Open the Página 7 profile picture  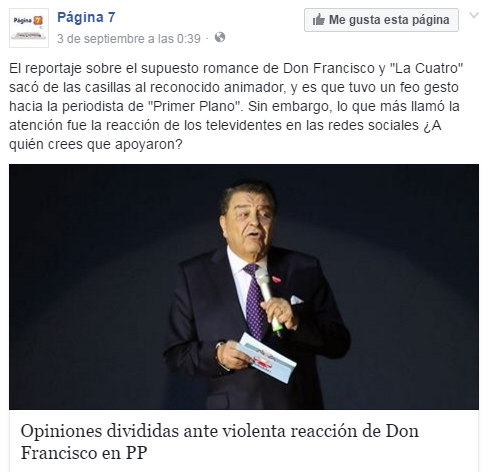[x=29, y=28]
